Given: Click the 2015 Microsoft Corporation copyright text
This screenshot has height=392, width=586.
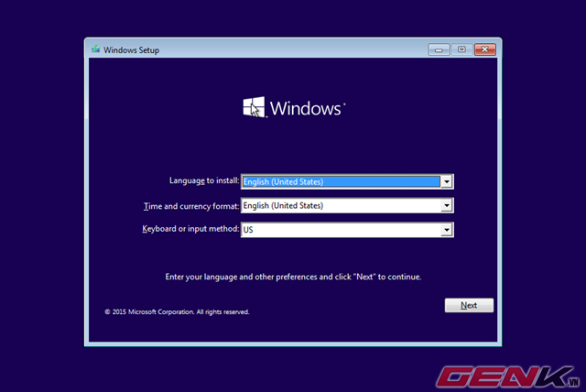Looking at the screenshot, I should point(177,311).
